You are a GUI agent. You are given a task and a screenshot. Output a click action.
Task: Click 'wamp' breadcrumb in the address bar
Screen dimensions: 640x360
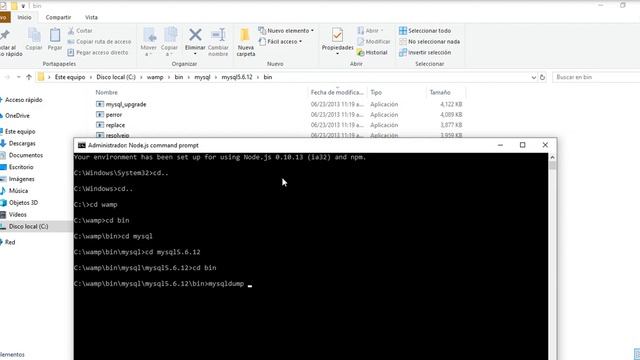tap(155, 77)
